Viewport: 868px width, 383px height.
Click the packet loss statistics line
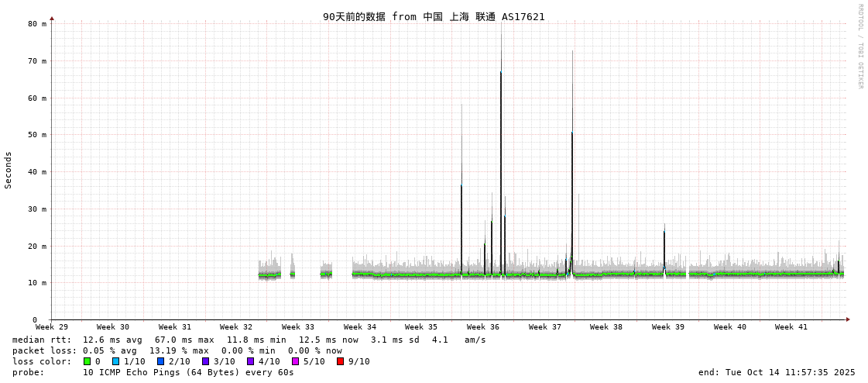(x=177, y=350)
